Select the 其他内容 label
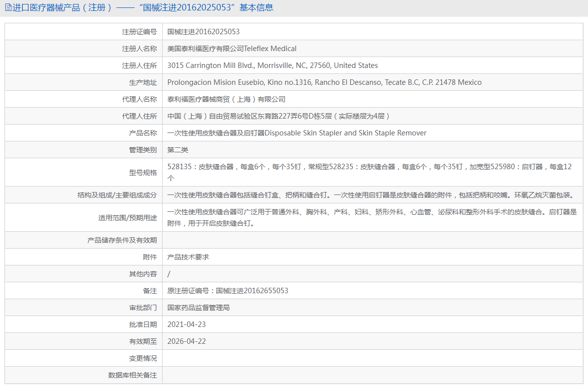Image resolution: width=588 pixels, height=388 pixels. point(143,274)
